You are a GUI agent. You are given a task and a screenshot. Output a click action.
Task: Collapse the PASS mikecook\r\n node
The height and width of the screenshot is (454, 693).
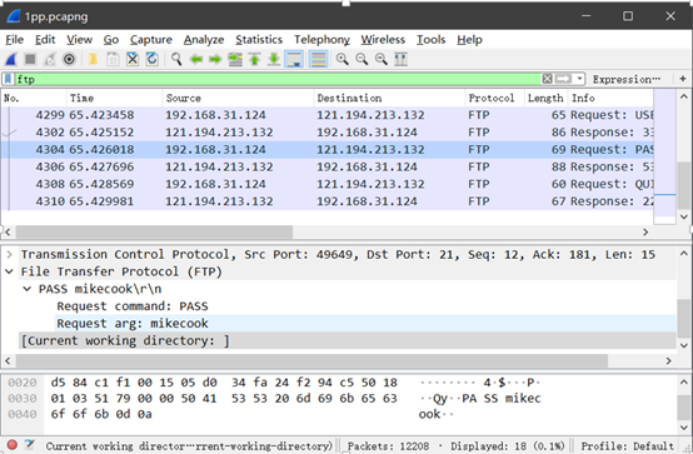(x=27, y=289)
